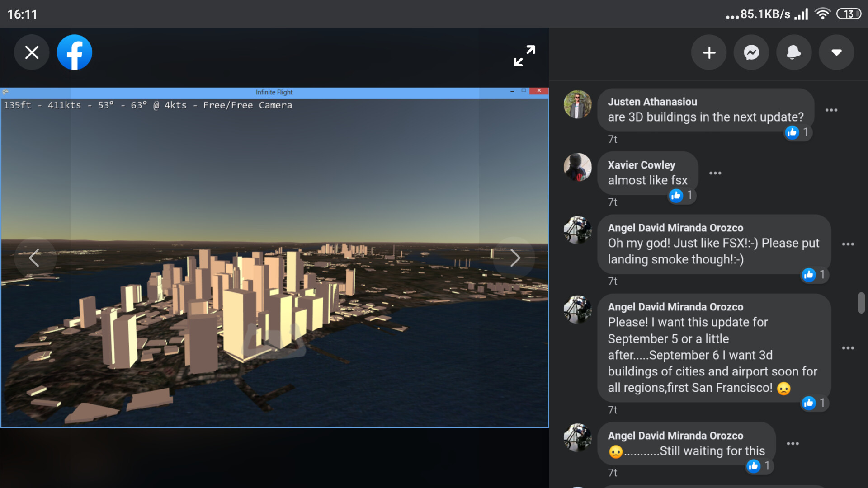Open Messenger chats icon

coord(751,53)
